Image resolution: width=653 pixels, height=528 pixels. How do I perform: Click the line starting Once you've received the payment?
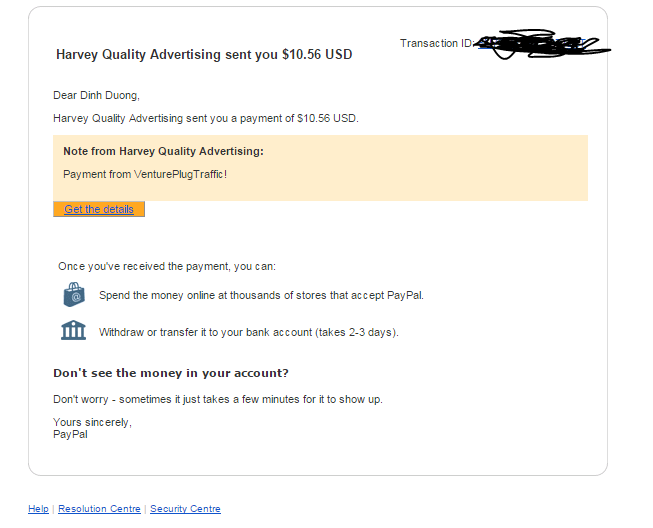click(x=167, y=267)
